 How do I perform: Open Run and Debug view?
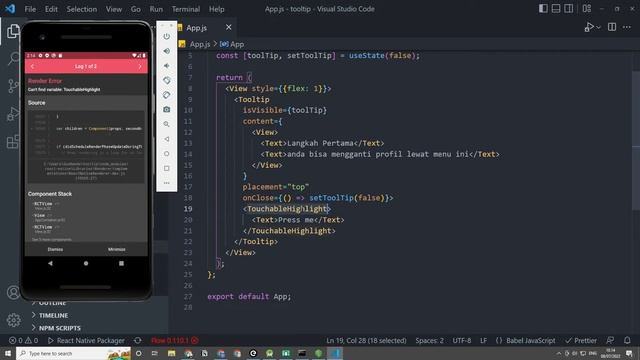13,114
